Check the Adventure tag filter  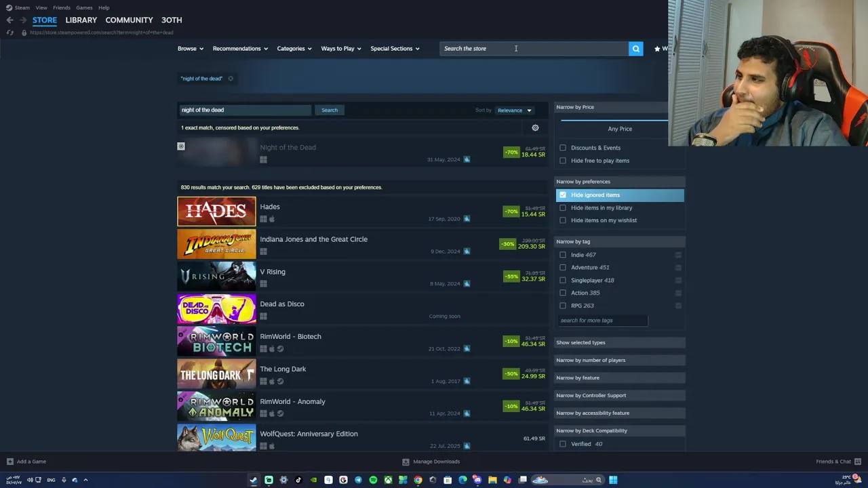(x=563, y=267)
